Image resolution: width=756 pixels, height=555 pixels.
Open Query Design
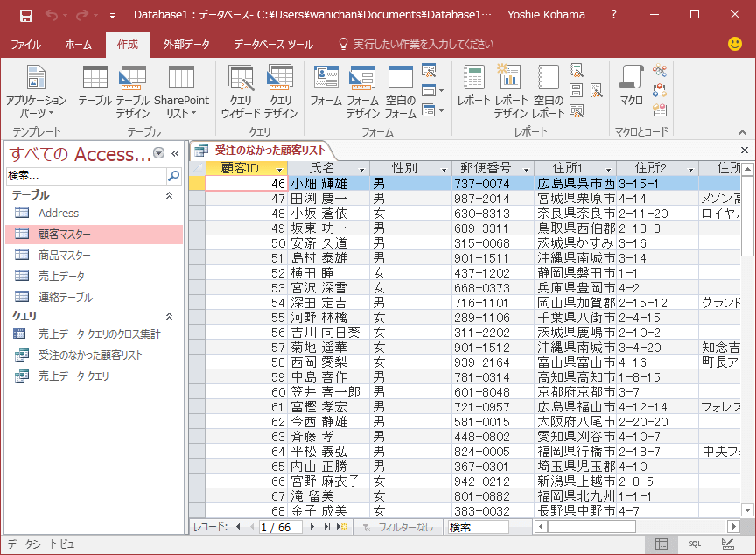pyautogui.click(x=281, y=92)
